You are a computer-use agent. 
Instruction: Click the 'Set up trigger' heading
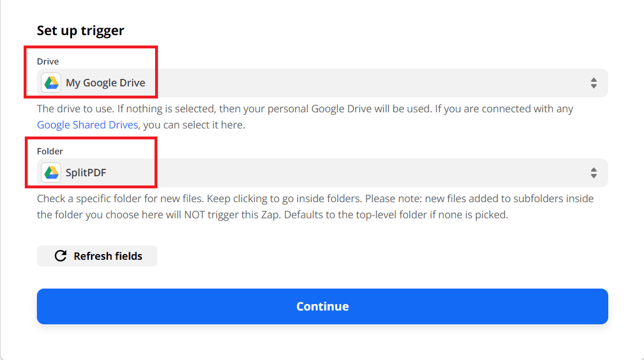(x=81, y=31)
